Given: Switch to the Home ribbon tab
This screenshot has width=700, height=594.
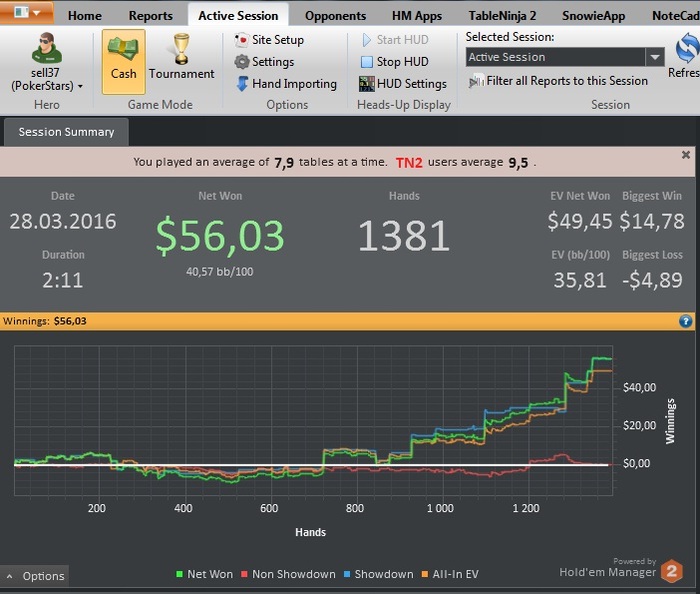Looking at the screenshot, I should 84,16.
